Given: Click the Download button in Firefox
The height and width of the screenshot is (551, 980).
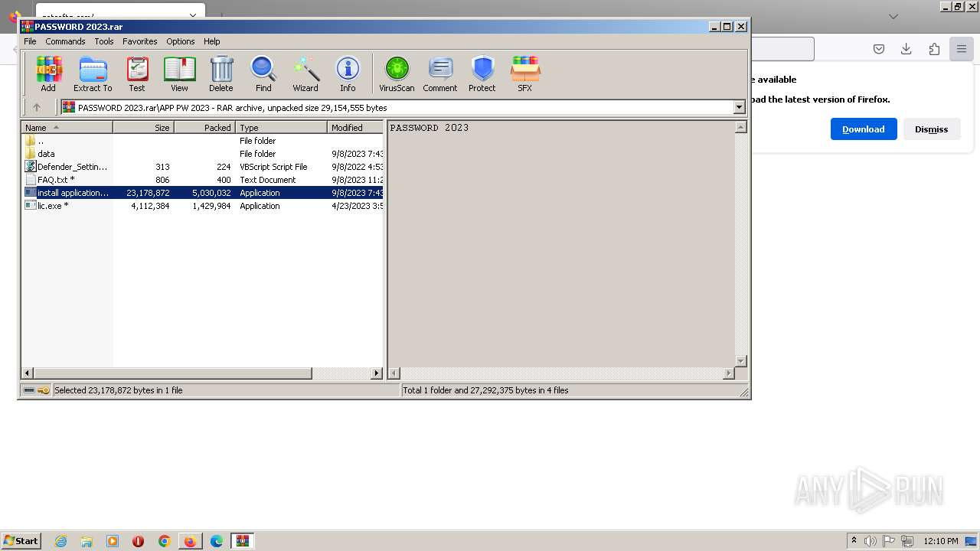Looking at the screenshot, I should pyautogui.click(x=864, y=129).
